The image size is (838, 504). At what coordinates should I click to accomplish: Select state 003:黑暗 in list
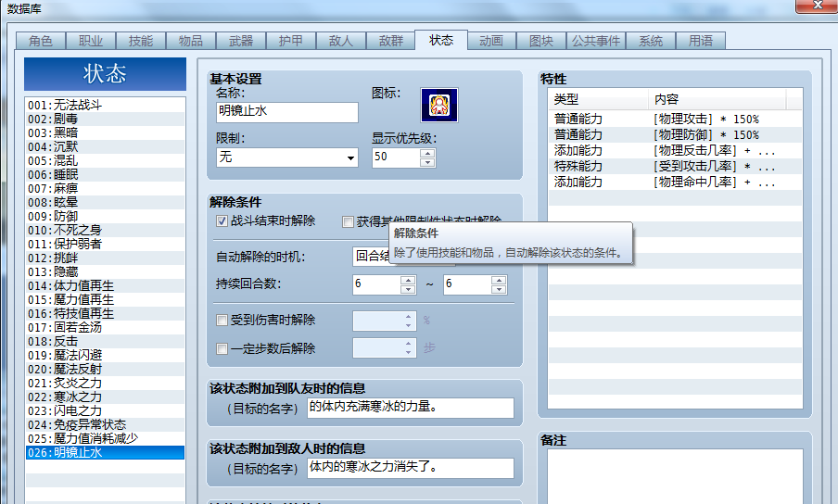coord(106,132)
